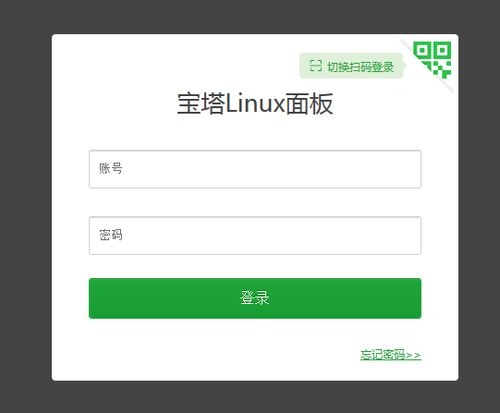Focus the 密码 password input field

255,235
